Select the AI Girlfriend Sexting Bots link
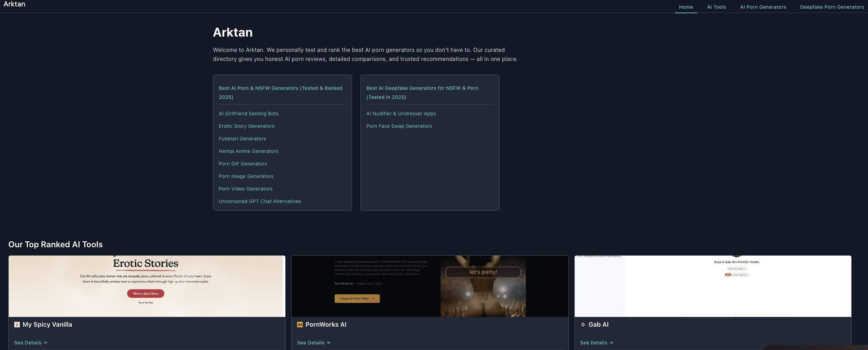 tap(248, 114)
